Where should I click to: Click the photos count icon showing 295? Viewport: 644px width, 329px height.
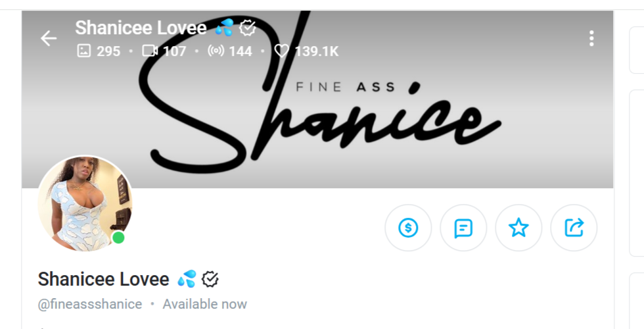[x=83, y=51]
